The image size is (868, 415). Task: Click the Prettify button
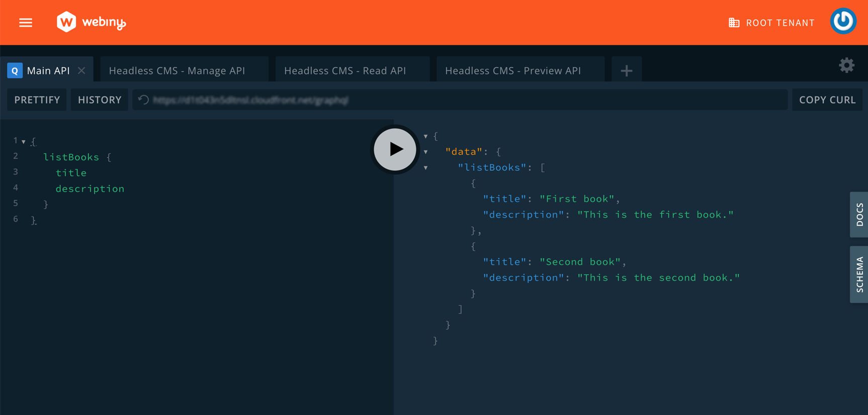click(x=37, y=100)
